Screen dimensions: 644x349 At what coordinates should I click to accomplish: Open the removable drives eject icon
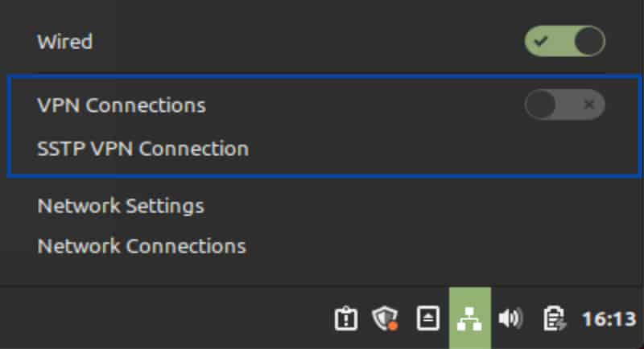(428, 318)
